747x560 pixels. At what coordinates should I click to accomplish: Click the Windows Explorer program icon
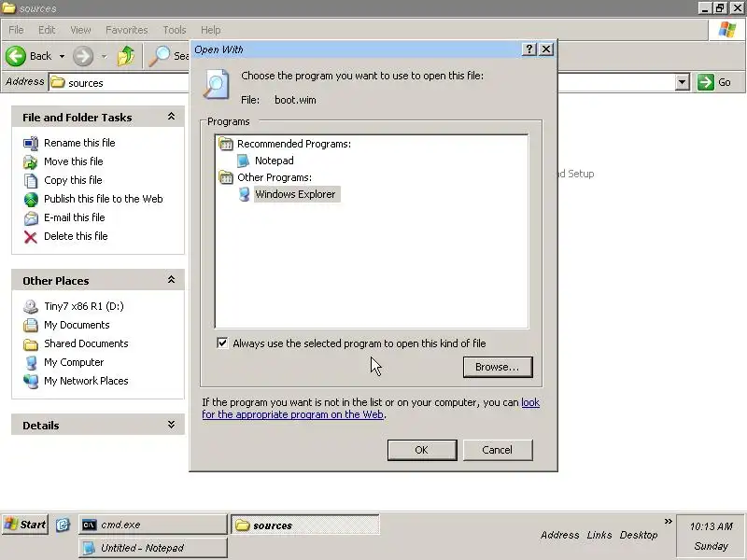point(244,194)
